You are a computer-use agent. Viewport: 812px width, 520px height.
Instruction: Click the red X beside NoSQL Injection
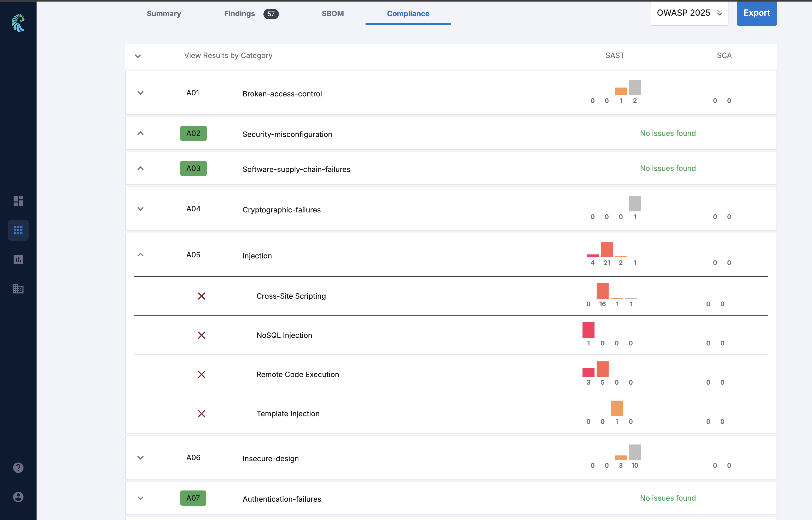[x=201, y=335]
